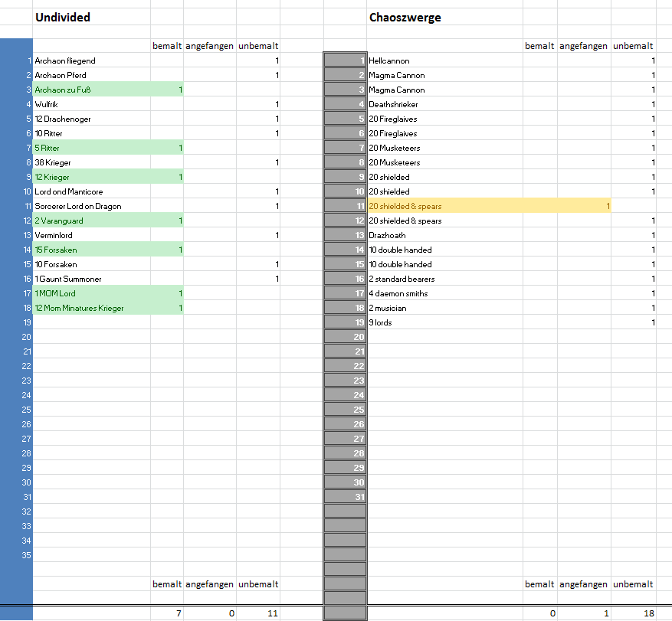Click the 9 lords cell
Screen dimensions: 672x621
[x=445, y=323]
